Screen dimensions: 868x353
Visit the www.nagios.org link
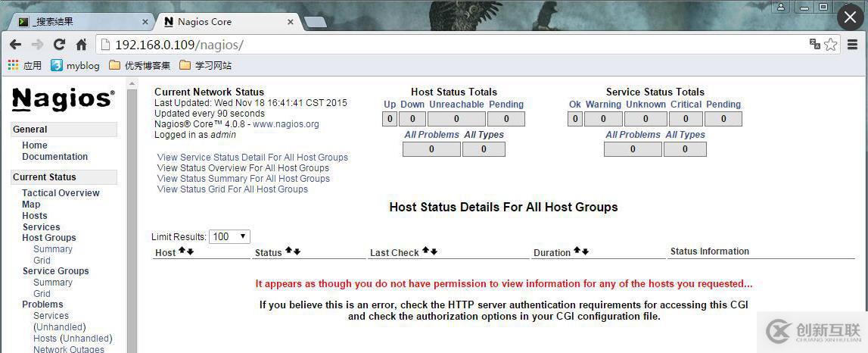[285, 124]
